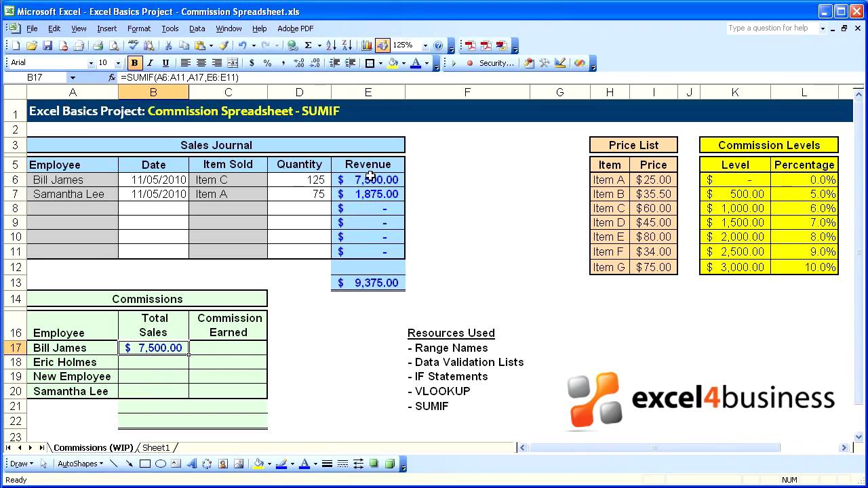Switch to the Sheet1 tab
This screenshot has height=488, width=868.
[x=156, y=447]
